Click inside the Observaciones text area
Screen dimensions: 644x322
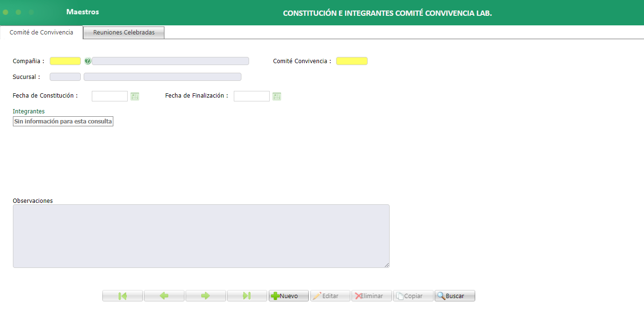pyautogui.click(x=201, y=236)
